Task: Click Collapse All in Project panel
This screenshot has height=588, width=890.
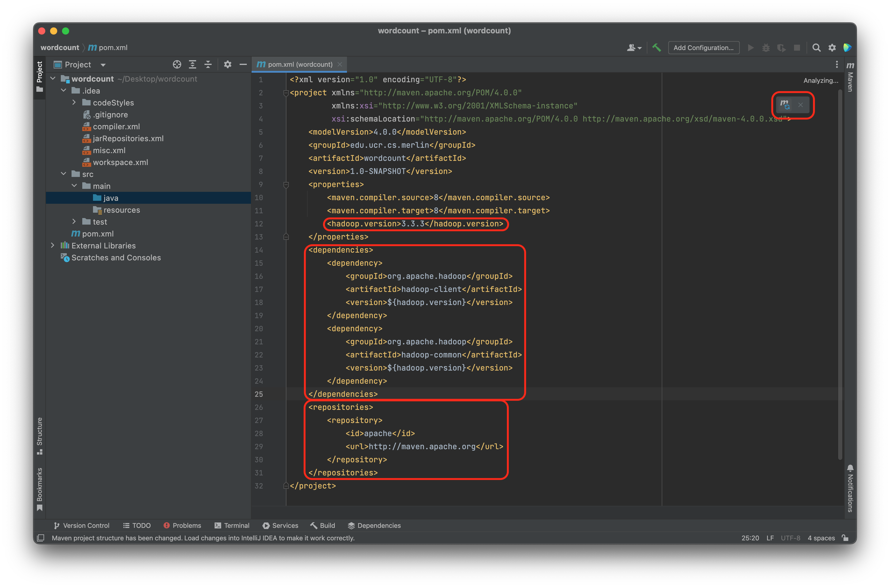Action: point(208,65)
